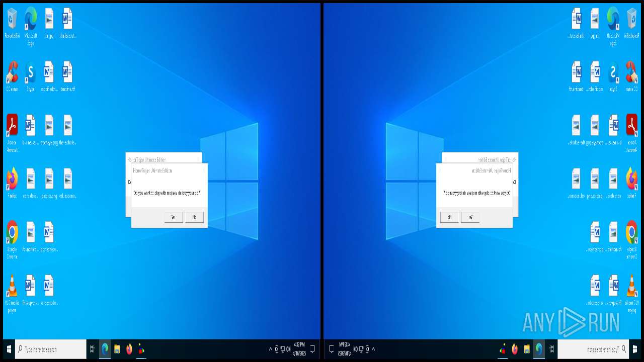
Task: Select mirrored Microsoft Edge desktop shortcut
Action: 613,26
